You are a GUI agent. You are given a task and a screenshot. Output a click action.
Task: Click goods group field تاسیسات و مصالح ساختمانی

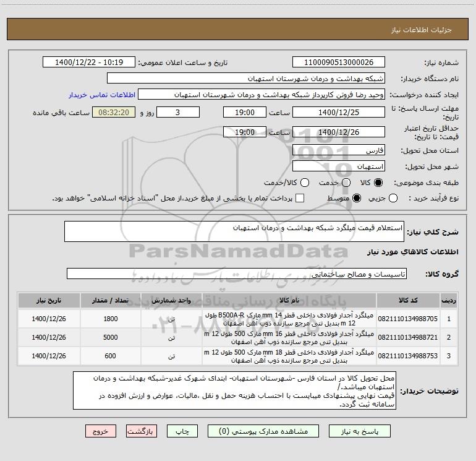pos(237,274)
